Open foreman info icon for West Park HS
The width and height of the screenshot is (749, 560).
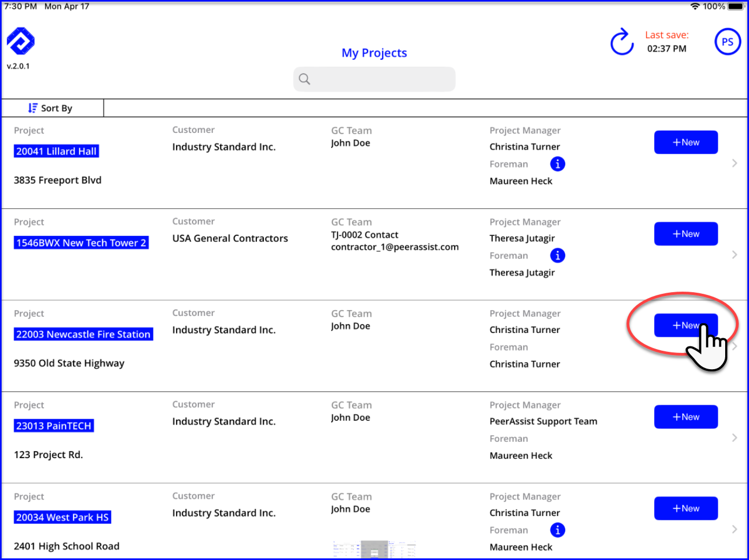pyautogui.click(x=557, y=530)
